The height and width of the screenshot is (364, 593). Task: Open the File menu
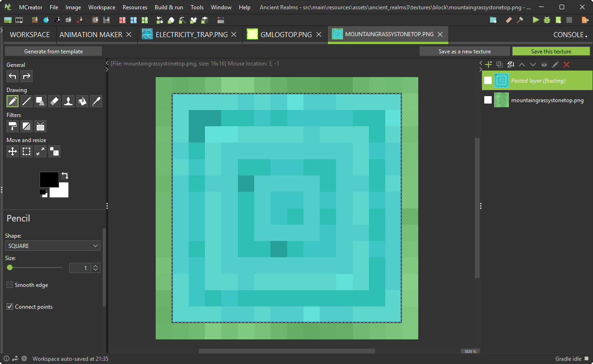point(54,7)
